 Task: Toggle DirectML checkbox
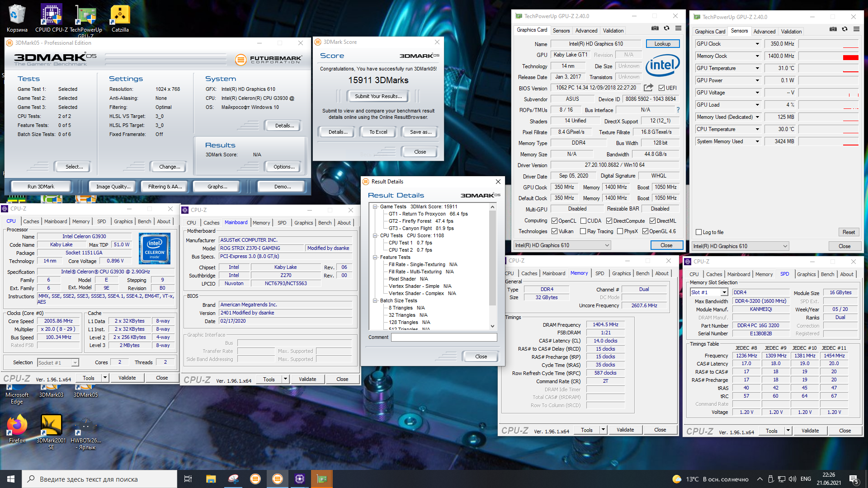[652, 221]
